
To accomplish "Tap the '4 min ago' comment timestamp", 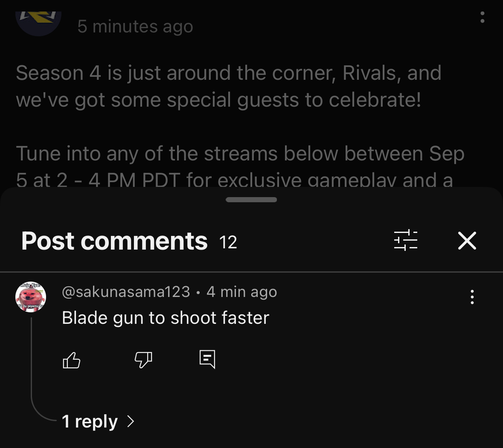I will click(x=241, y=292).
